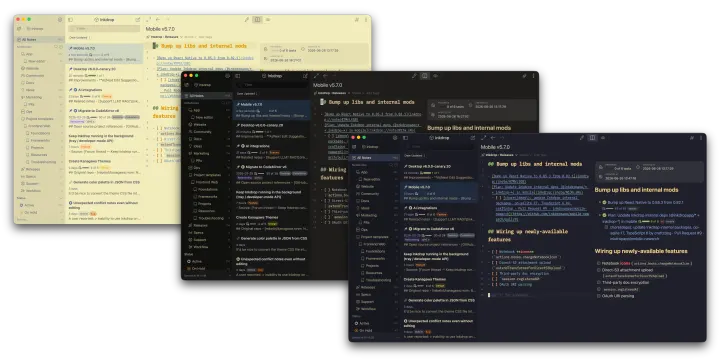
Task: Switch to side-by-side view in front window
Action: point(592,138)
